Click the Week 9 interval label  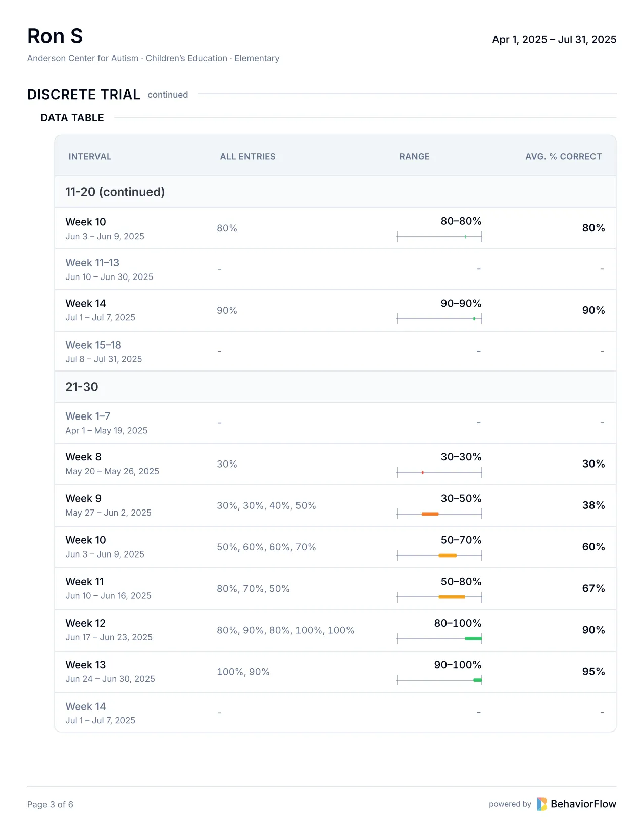coord(83,498)
